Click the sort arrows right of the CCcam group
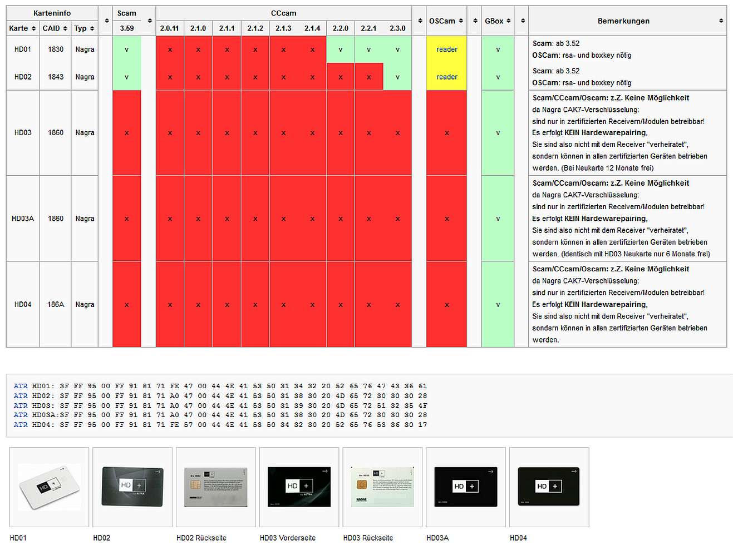The height and width of the screenshot is (560, 733). (420, 21)
